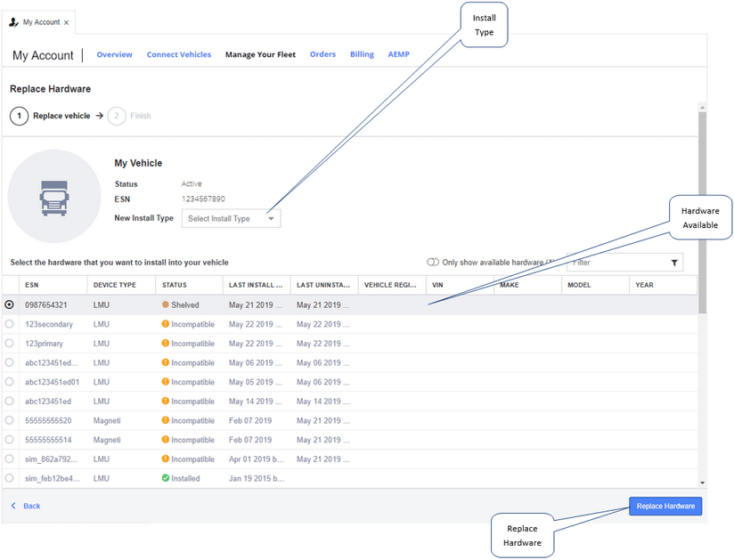This screenshot has height=560, width=734.
Task: Click the green Installed status icon
Action: 166,478
